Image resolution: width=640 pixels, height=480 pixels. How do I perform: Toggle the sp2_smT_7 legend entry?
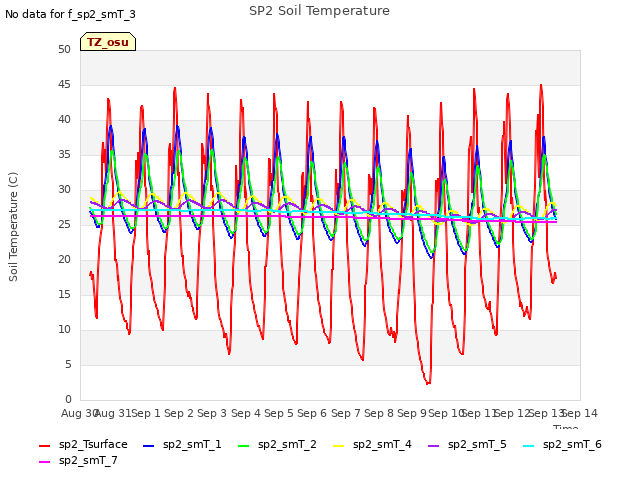[x=78, y=460]
